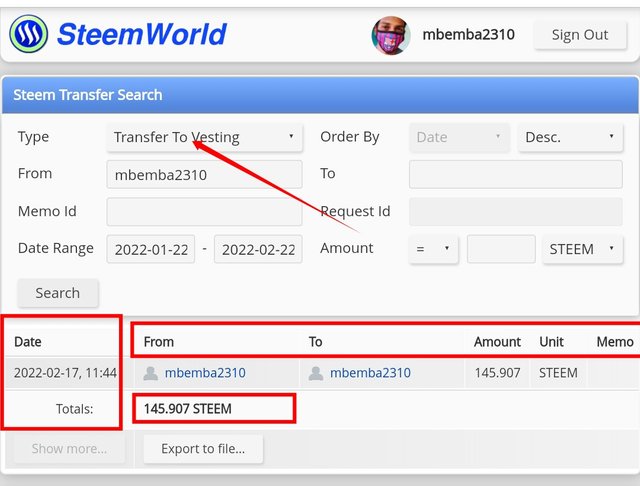The image size is (640, 486).
Task: Click the Date column header
Action: tap(28, 342)
